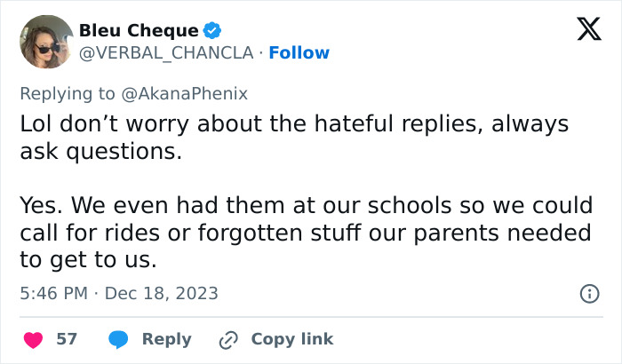
Task: Open the @AkanaPhenix mention
Action: click(185, 94)
